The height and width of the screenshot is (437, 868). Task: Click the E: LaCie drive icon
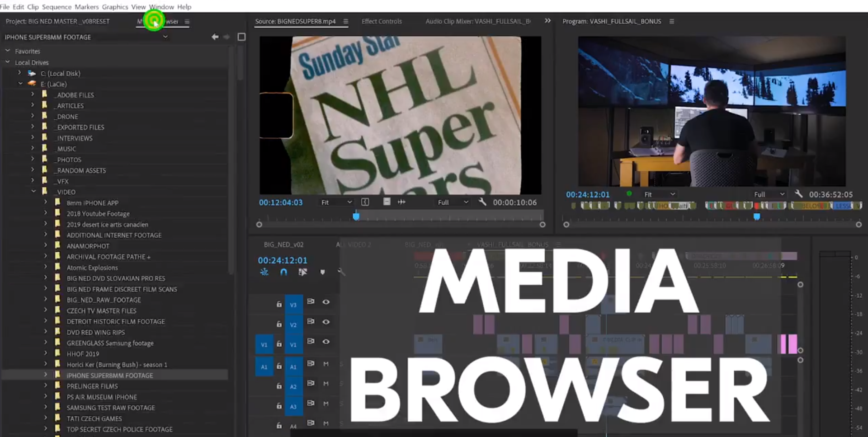(32, 84)
